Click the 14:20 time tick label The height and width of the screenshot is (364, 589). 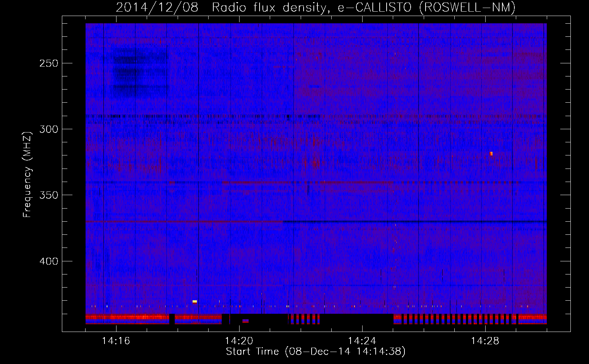pos(239,341)
